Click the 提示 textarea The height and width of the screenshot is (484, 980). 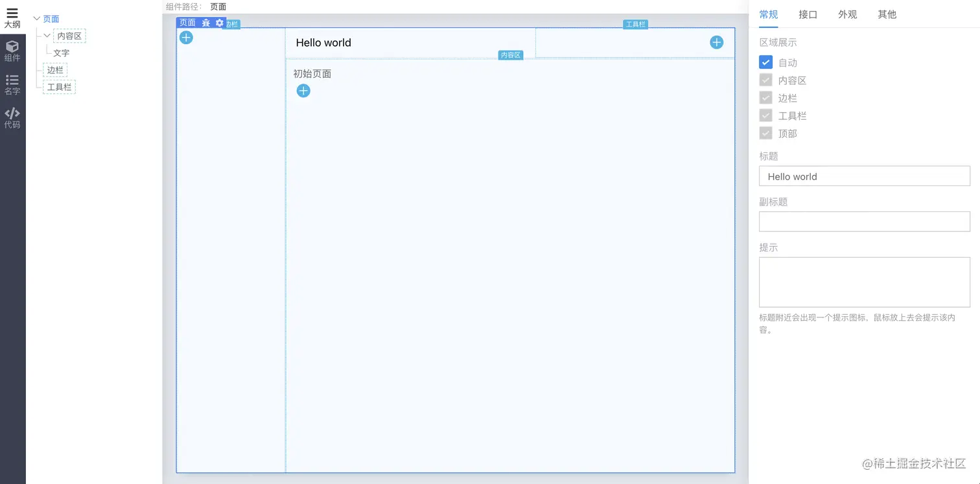864,282
